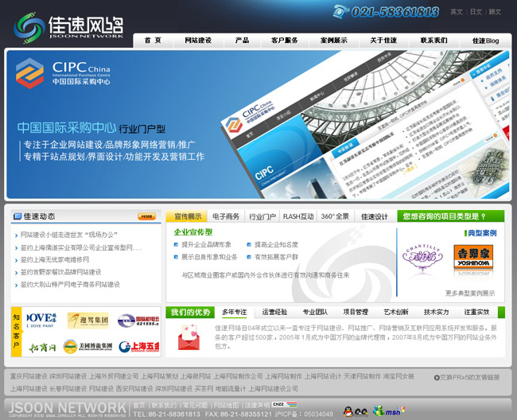517x420 pixels.
Task: Open the Yoshinoya logo case
Action: coord(473,256)
